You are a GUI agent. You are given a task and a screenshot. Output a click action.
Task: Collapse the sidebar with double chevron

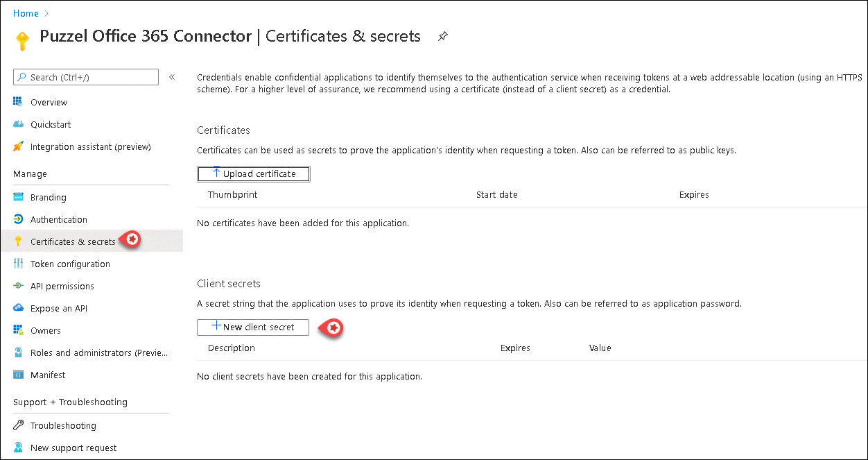click(x=172, y=77)
